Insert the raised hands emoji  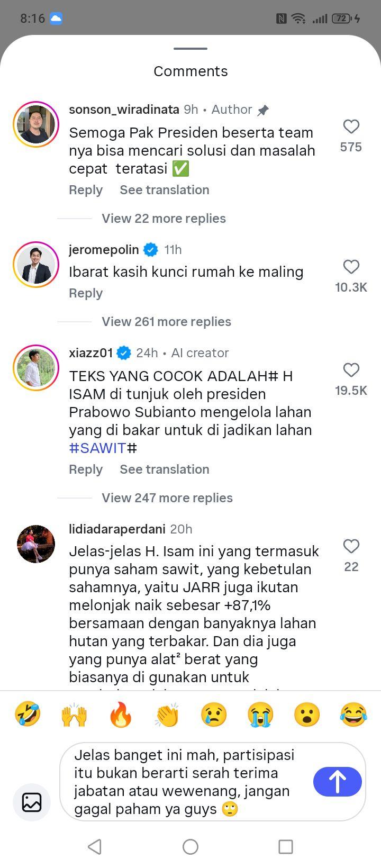click(74, 715)
